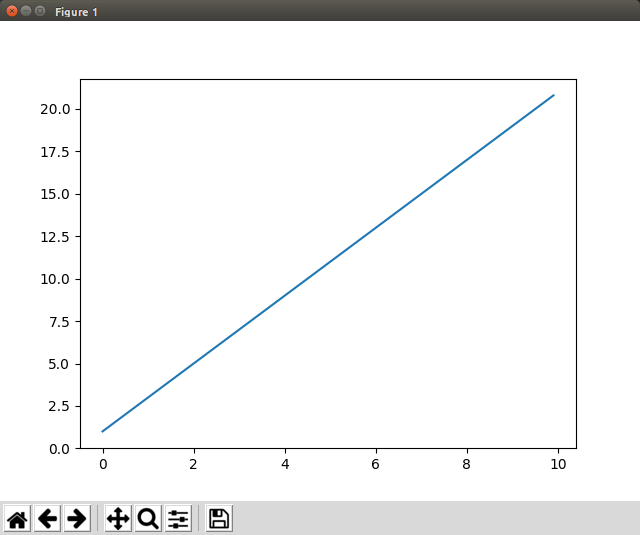The image size is (640, 535).
Task: Click y-axis tick label 0.0
Action: [x=59, y=449]
